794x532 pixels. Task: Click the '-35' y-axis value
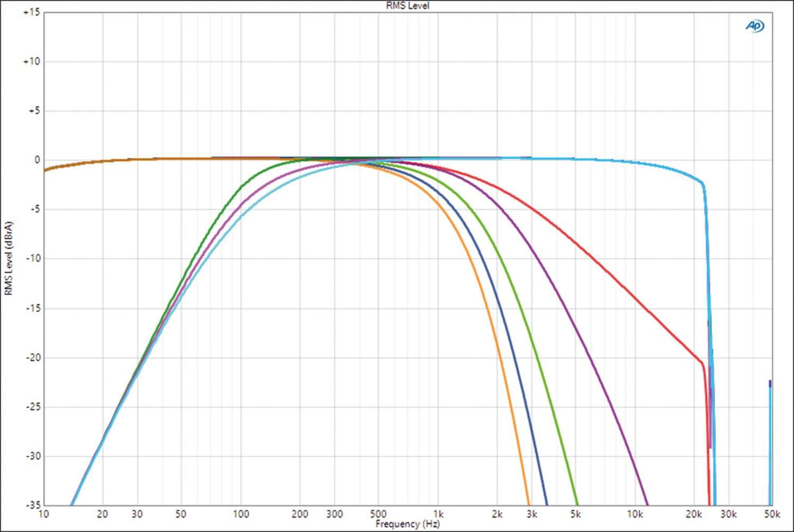tap(33, 505)
